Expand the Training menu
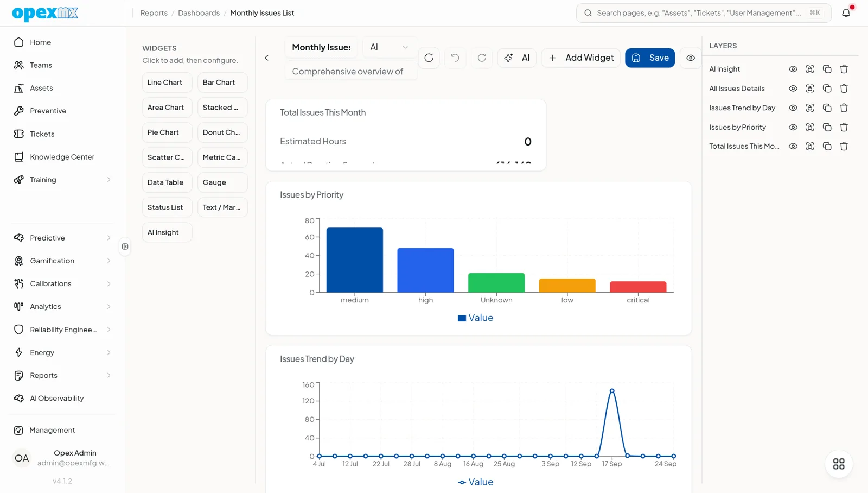Viewport: 868px width, 493px height. (62, 180)
